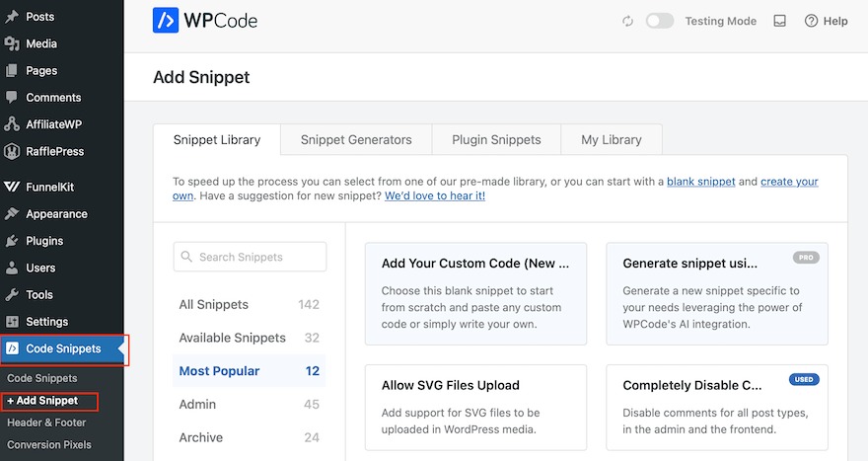The width and height of the screenshot is (868, 461).
Task: Open Allow SVG Files Upload card
Action: tap(475, 408)
